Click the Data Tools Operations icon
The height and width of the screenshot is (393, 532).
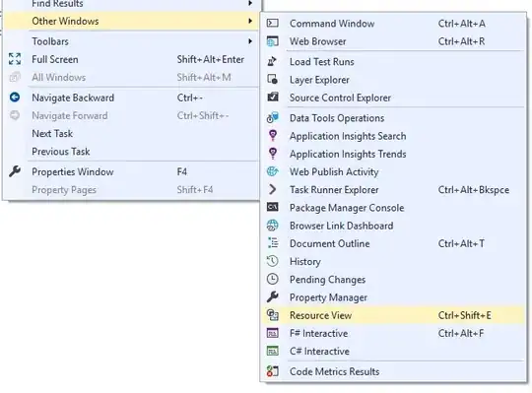pos(273,117)
